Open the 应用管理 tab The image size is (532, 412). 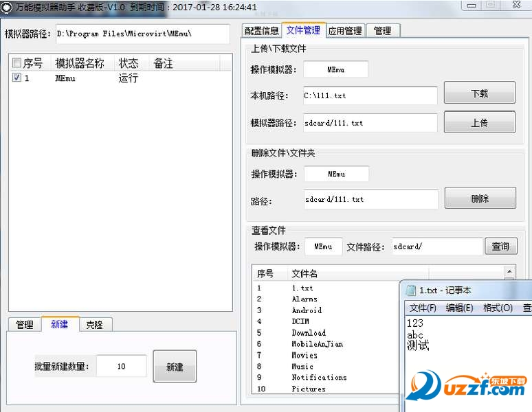pyautogui.click(x=344, y=31)
